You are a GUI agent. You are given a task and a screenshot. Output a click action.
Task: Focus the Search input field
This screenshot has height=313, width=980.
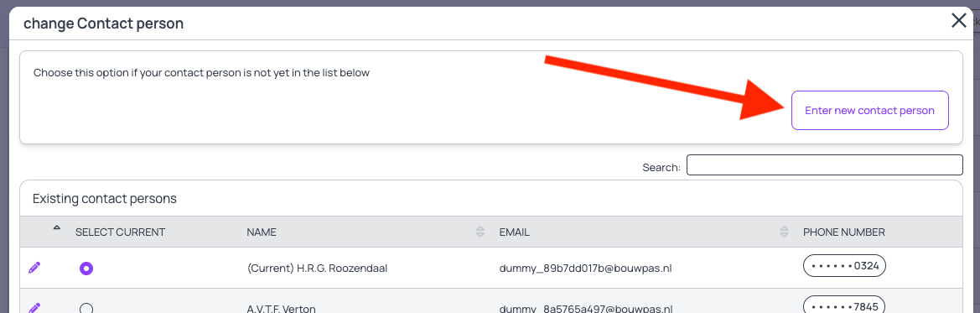(825, 165)
